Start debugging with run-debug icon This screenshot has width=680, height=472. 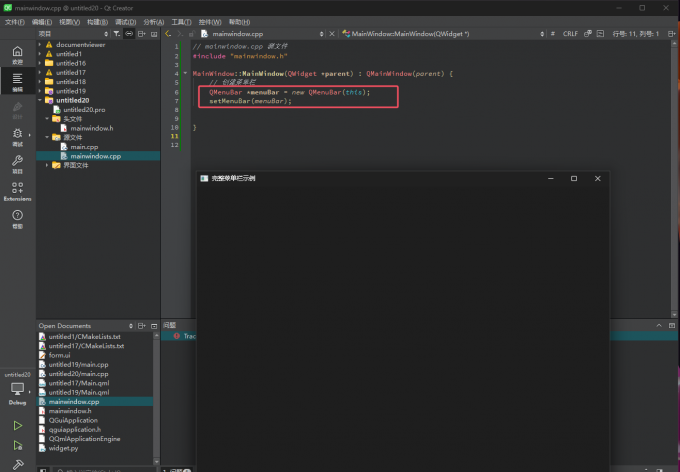tap(17, 445)
